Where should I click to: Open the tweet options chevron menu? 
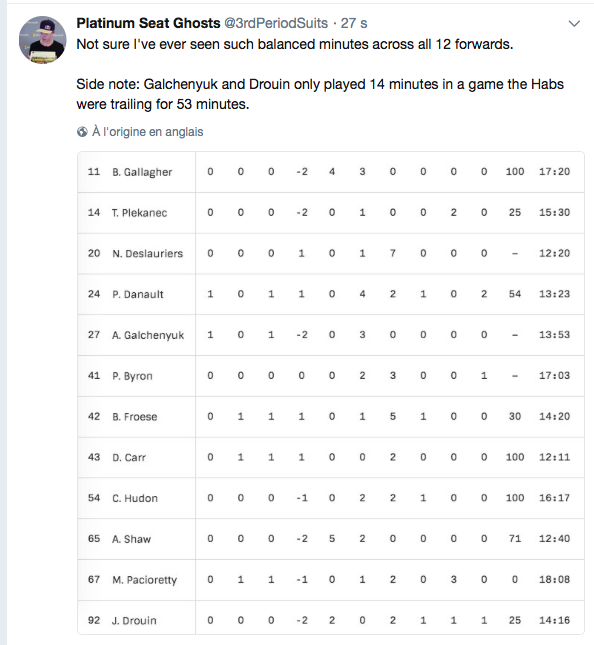click(x=574, y=24)
